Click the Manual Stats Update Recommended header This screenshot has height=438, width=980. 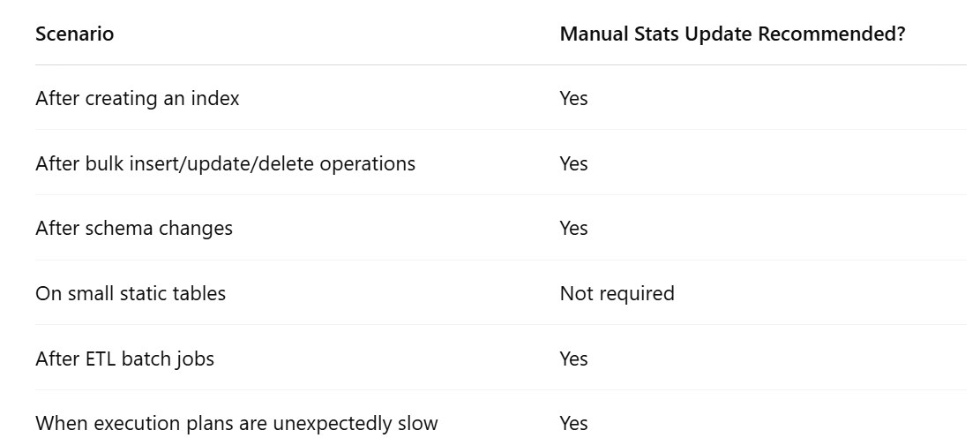[x=732, y=34]
